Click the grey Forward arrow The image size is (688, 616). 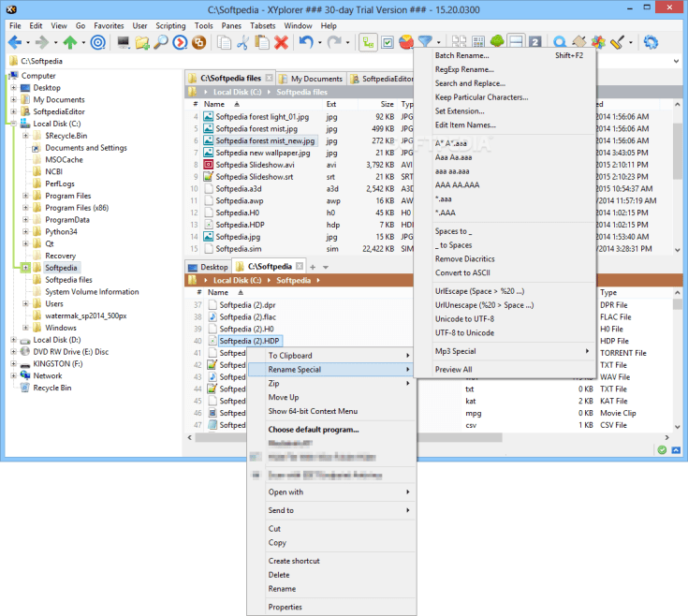[42, 42]
